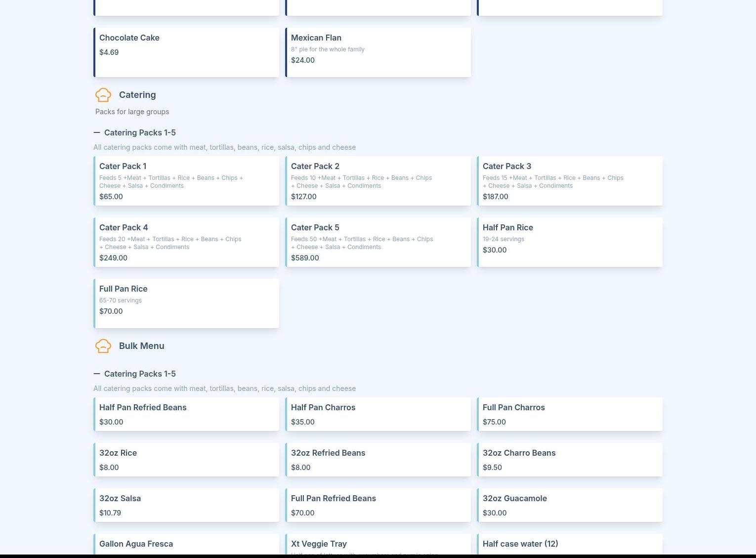Select the 32oz Rice item
The image size is (756, 558).
(x=186, y=460)
